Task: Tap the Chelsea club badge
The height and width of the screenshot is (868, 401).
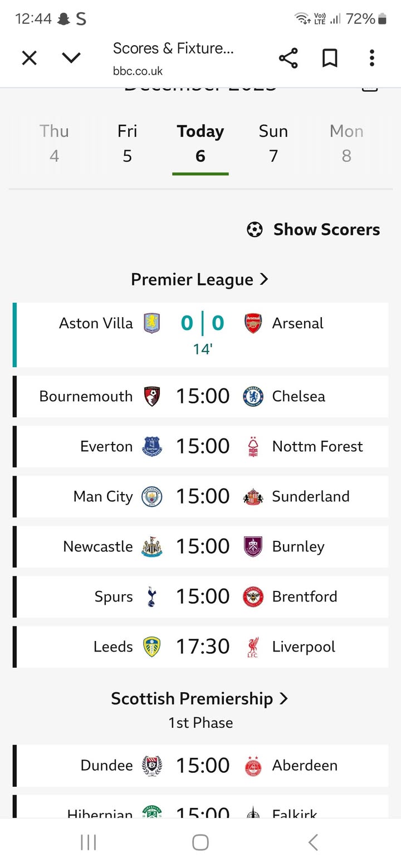Action: 253,396
